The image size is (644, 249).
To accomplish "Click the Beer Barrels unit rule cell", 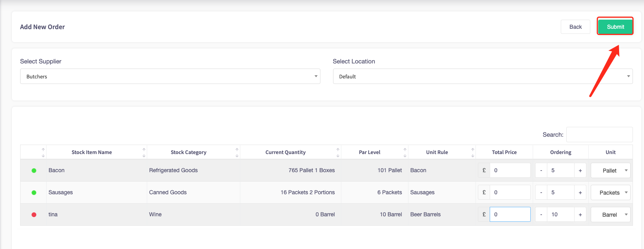I will 442,215.
